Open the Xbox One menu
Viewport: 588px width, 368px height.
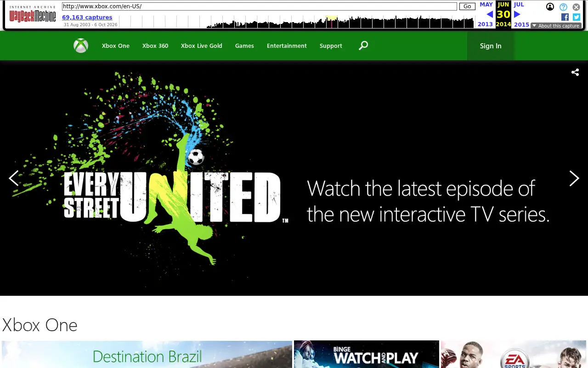[116, 46]
